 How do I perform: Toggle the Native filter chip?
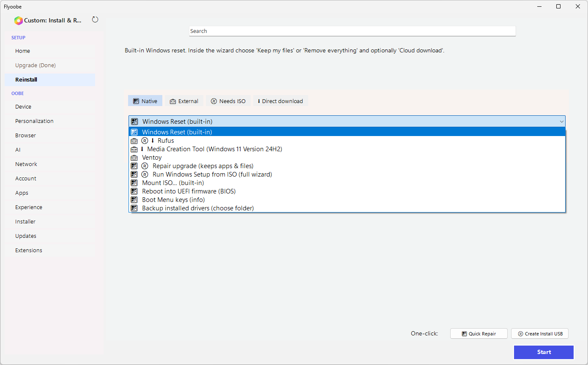(x=145, y=101)
